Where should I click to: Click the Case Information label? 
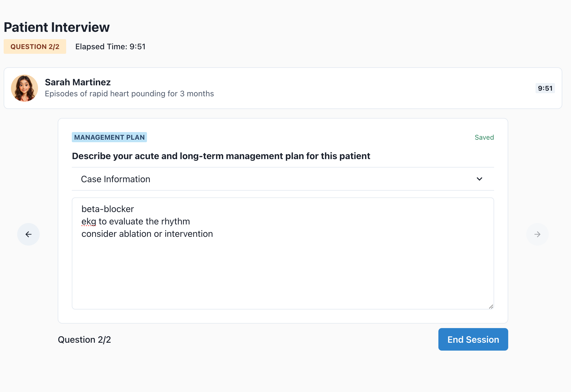[x=115, y=179]
